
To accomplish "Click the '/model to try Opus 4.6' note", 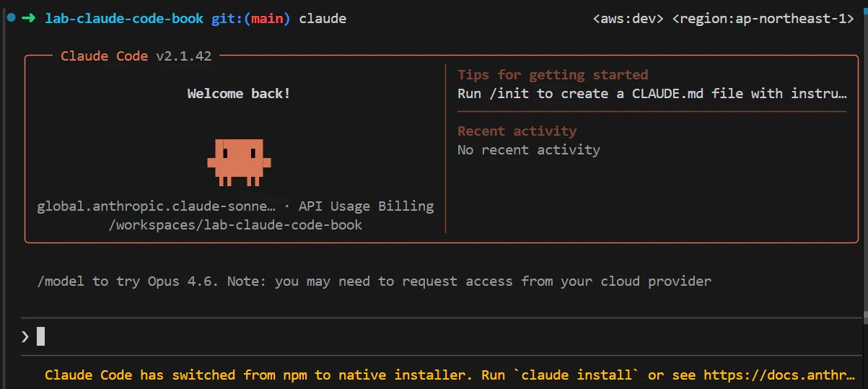I will [374, 281].
